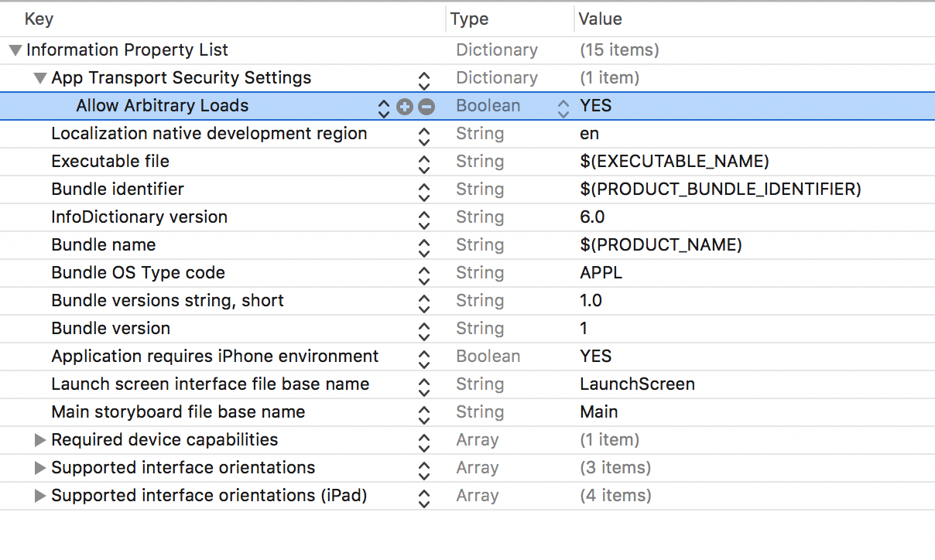Screen dimensions: 935x560
Task: Click the chevron beside Bundle OS Type code
Action: point(424,273)
